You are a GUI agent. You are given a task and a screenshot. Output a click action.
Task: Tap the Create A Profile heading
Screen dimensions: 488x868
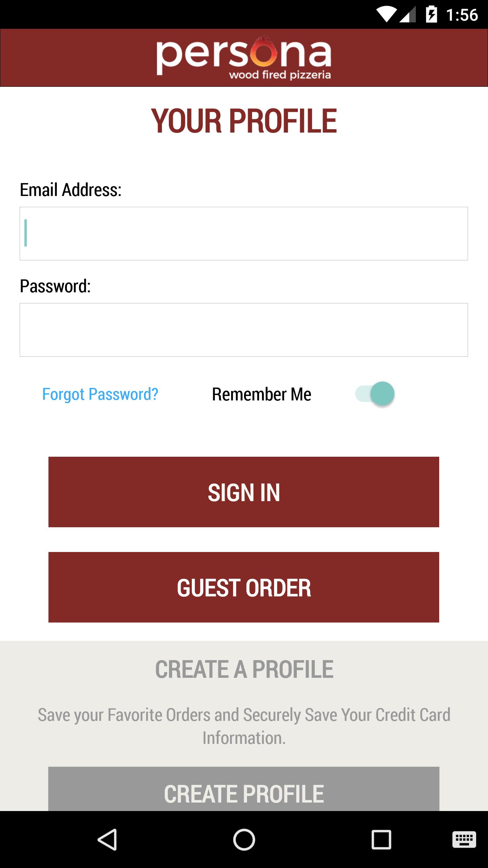pos(244,669)
